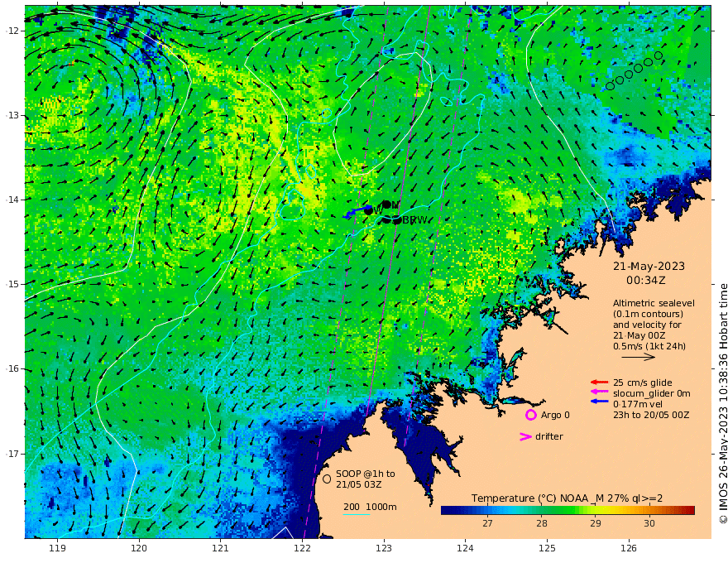Click the latitude -15 axis label
Viewport: 728px width, 563px height.
tap(12, 284)
